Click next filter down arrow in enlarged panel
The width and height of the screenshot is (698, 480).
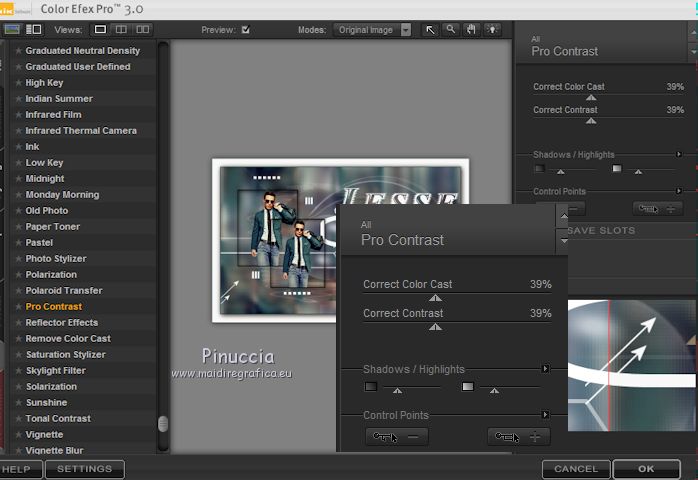coord(564,241)
